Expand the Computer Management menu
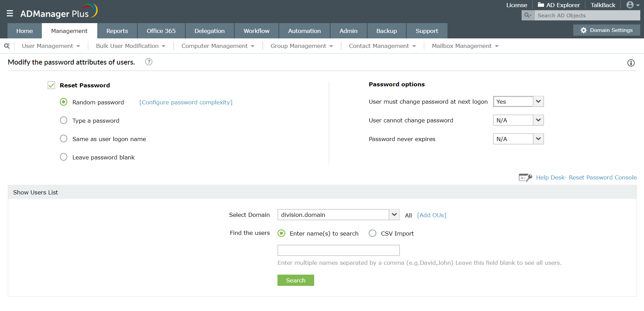Image resolution: width=644 pixels, height=311 pixels. point(218,46)
